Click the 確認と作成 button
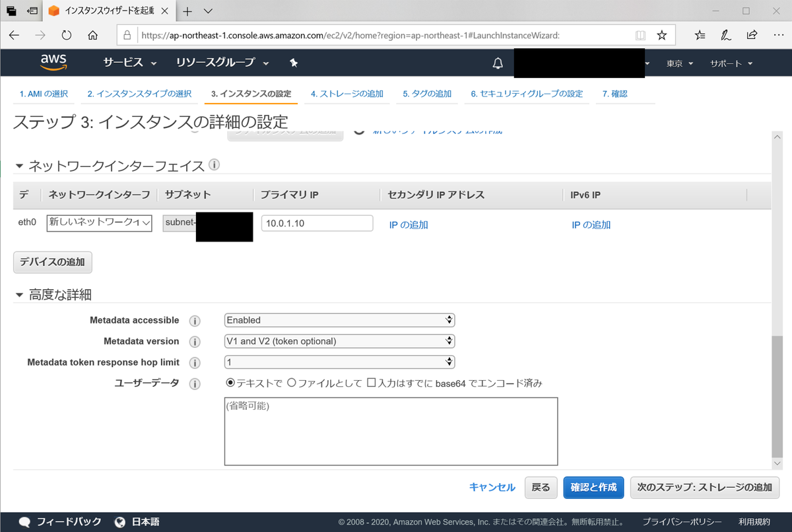 593,487
